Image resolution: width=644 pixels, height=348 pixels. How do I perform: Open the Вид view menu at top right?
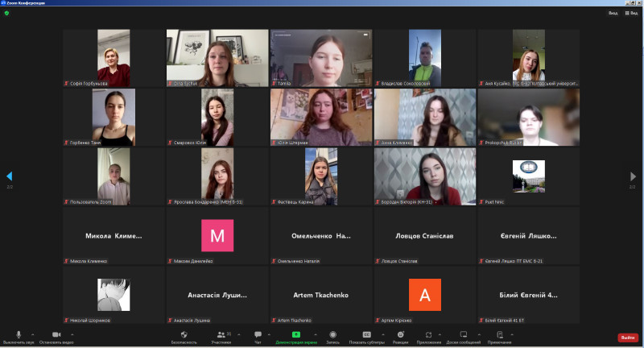point(613,13)
